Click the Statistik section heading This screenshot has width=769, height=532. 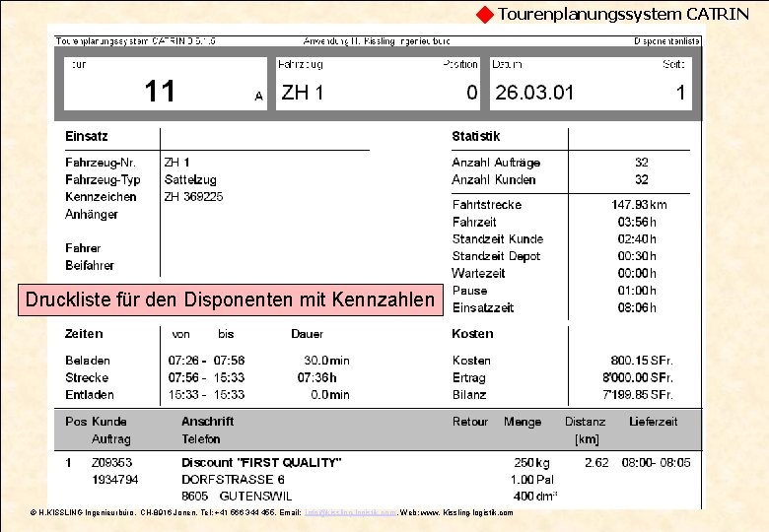476,136
